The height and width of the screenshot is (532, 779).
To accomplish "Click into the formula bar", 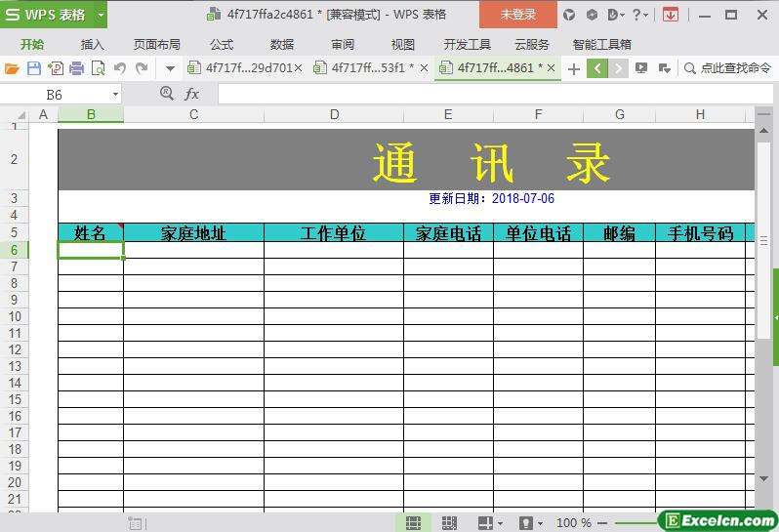I will click(x=495, y=94).
